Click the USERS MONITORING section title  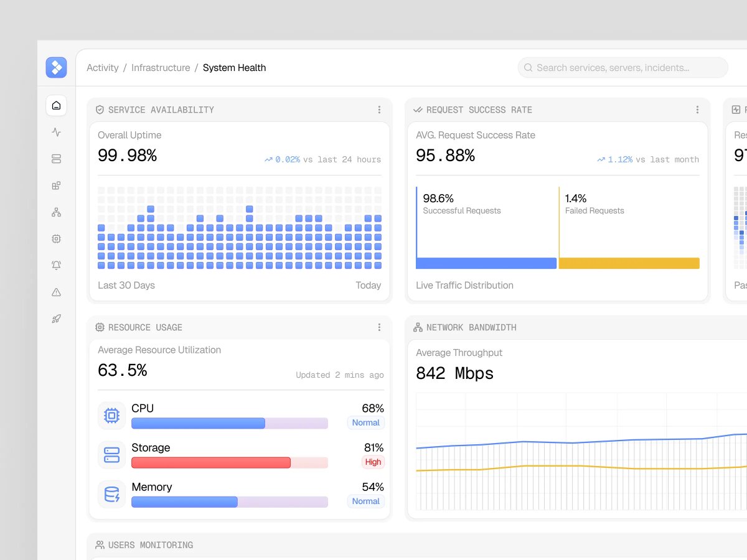(x=151, y=545)
